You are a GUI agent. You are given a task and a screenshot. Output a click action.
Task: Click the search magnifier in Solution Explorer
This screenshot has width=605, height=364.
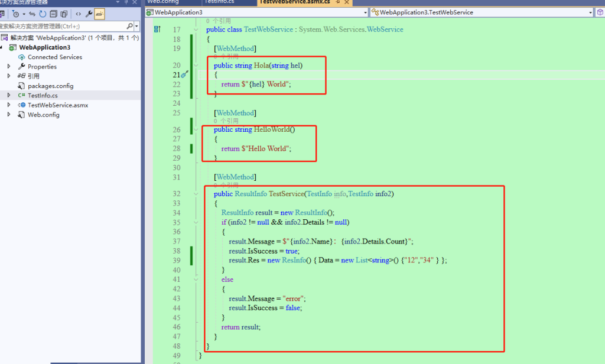tap(129, 26)
